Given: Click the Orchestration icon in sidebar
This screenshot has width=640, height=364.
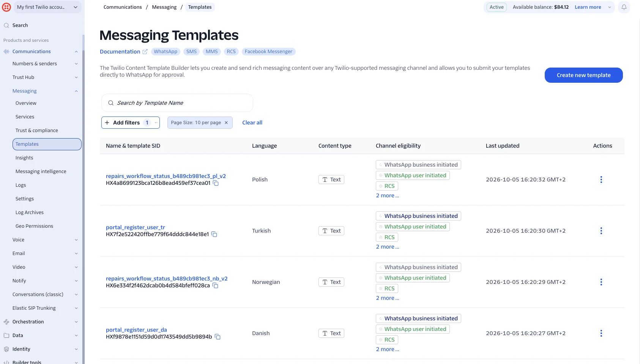Looking at the screenshot, I should point(6,322).
